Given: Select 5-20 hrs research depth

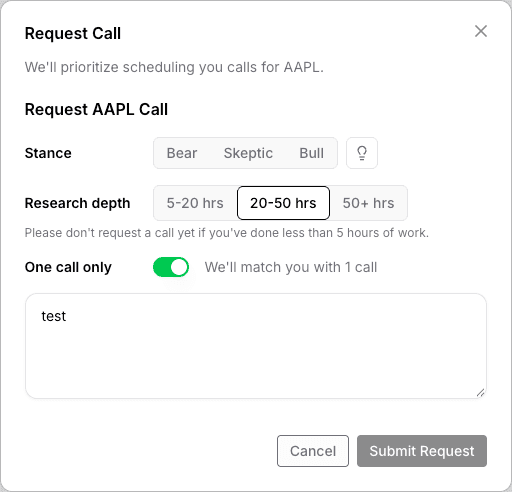Looking at the screenshot, I should 195,203.
